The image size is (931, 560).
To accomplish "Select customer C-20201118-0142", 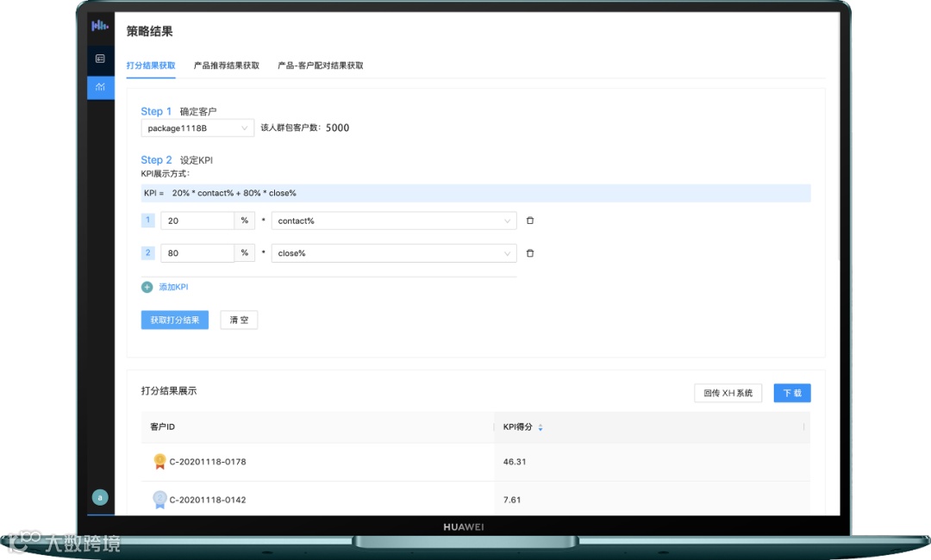I will (x=208, y=500).
